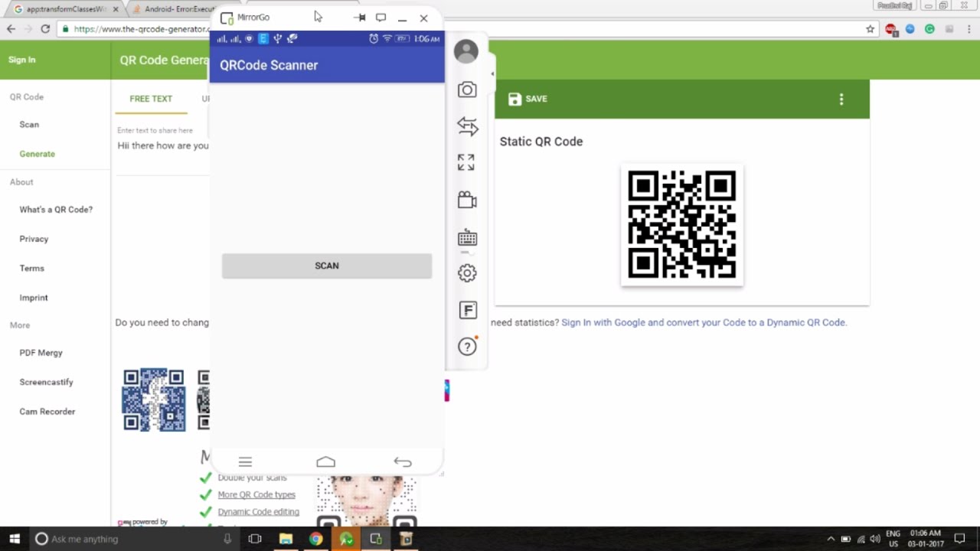
Task: Tap the phone's Home navigation button
Action: (326, 461)
